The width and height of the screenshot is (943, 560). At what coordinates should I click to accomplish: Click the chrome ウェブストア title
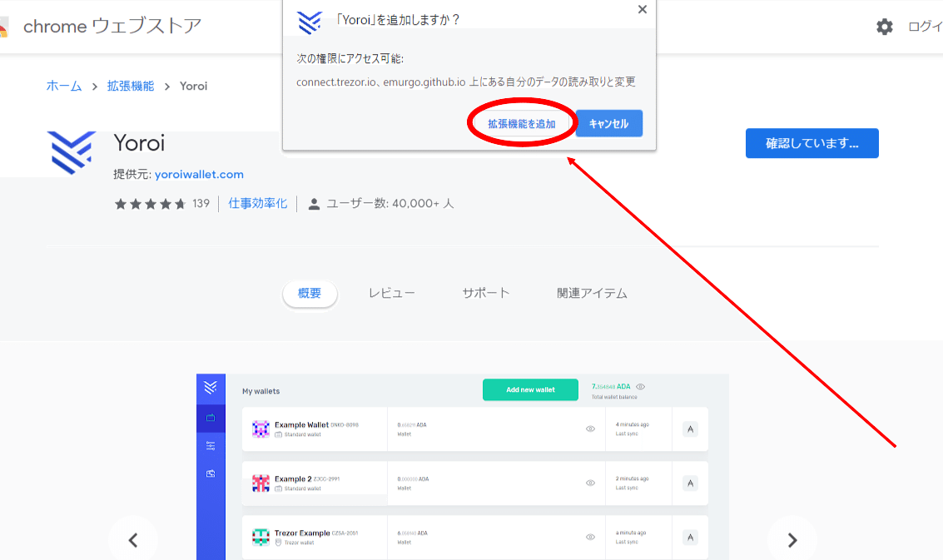point(112,27)
